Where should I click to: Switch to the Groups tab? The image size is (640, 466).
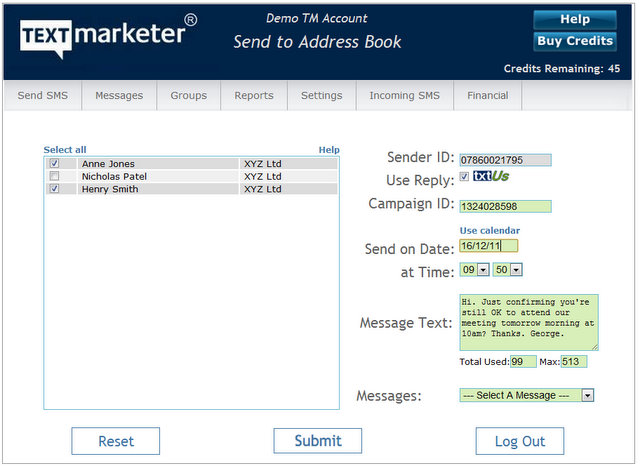[188, 96]
